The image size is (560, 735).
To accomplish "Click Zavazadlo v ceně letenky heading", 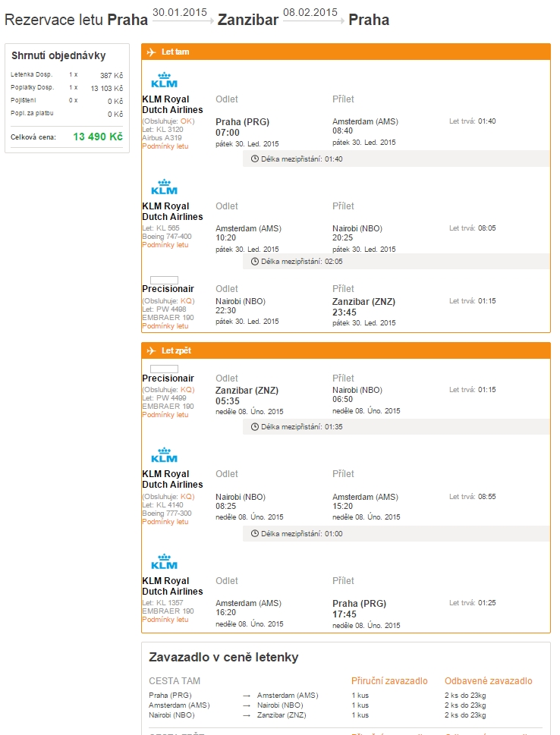I will click(x=223, y=657).
